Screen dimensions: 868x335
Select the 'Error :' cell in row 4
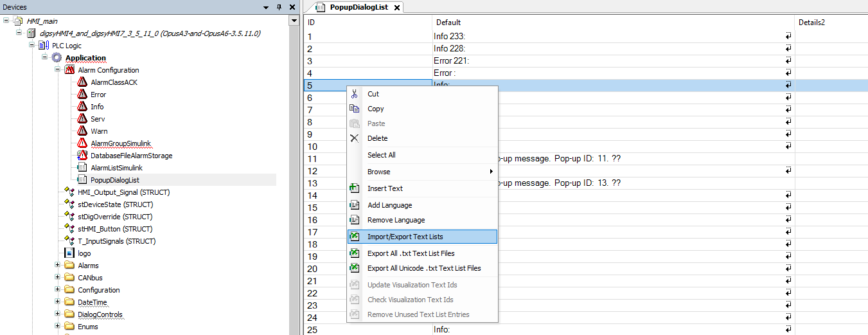(x=614, y=73)
